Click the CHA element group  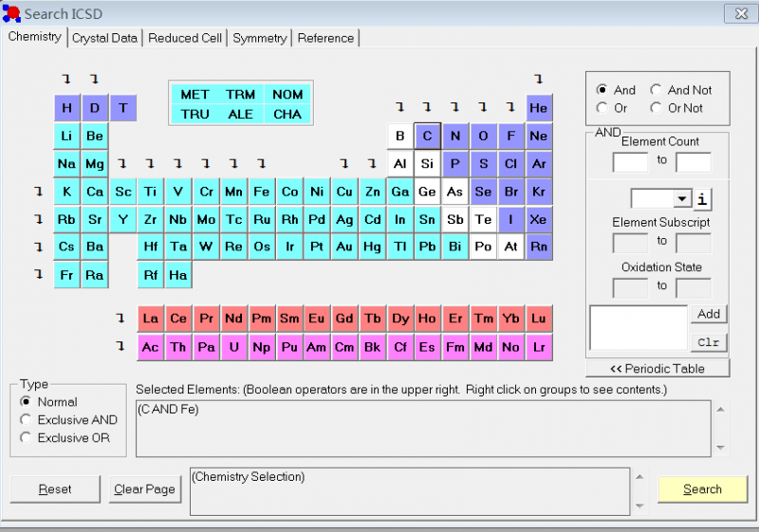(287, 114)
